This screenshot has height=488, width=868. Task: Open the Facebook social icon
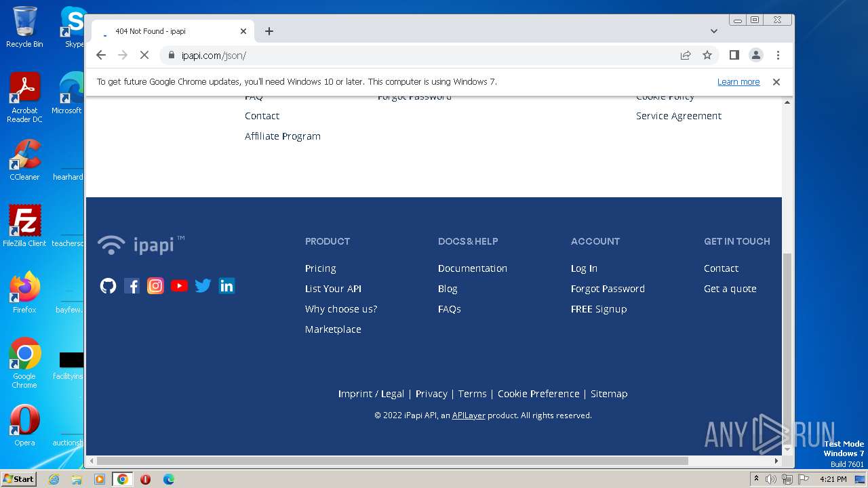click(x=132, y=286)
